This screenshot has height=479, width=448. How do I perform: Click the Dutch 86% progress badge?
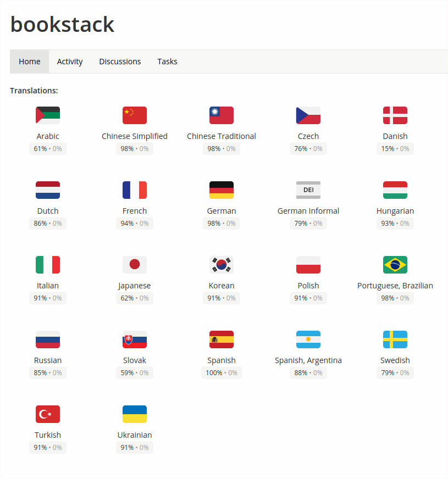pyautogui.click(x=48, y=224)
